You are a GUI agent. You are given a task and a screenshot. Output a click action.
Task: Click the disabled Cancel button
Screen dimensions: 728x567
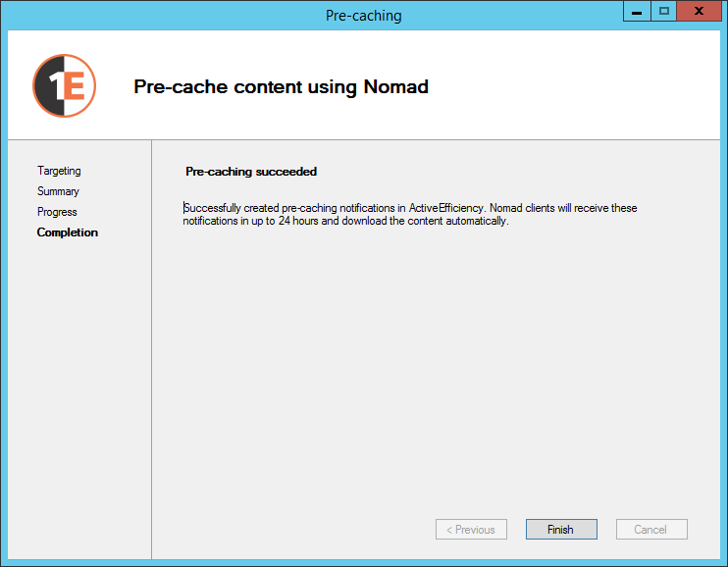(x=650, y=530)
